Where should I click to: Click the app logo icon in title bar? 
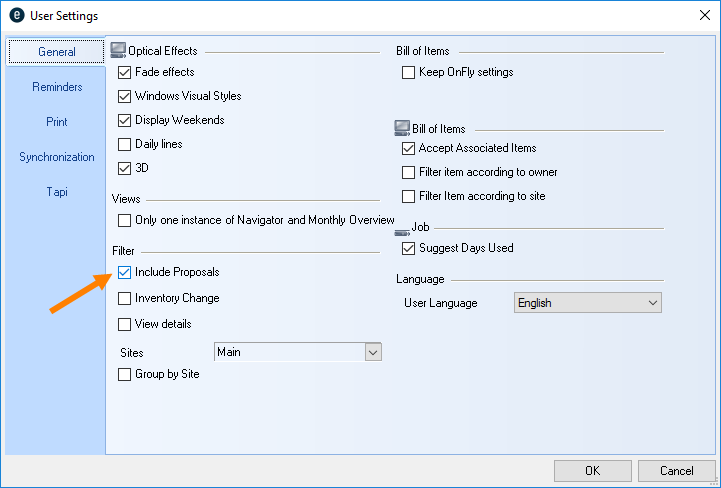(15, 15)
